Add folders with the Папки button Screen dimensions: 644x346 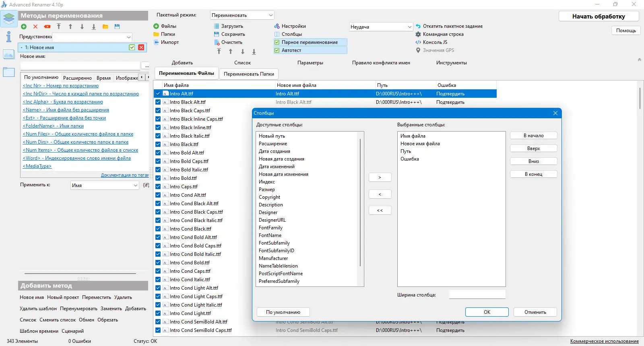coord(165,34)
